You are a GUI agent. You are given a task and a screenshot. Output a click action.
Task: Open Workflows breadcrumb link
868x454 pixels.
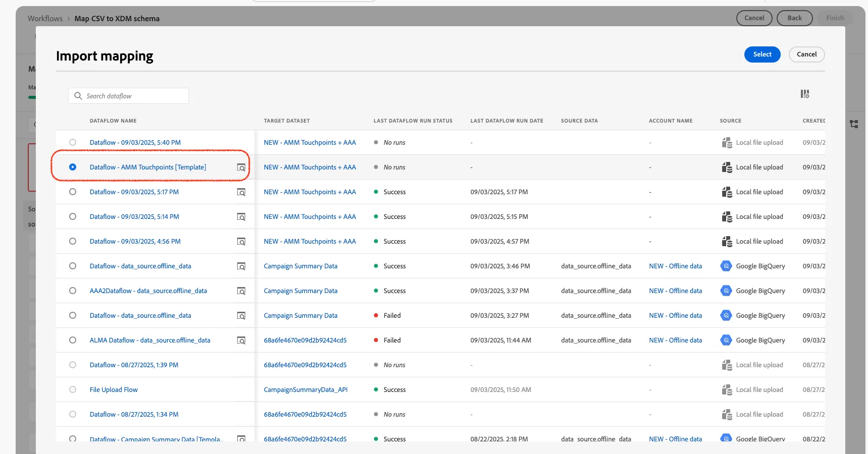point(45,19)
